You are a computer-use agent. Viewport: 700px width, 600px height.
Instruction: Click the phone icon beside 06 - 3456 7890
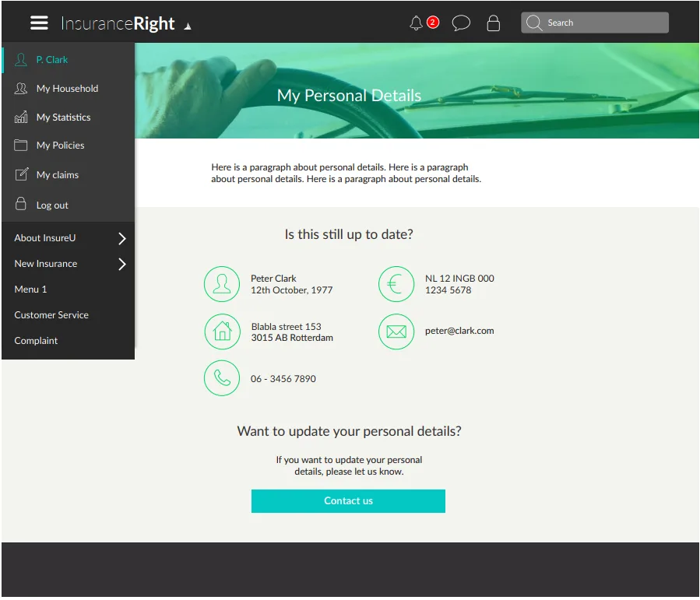click(222, 378)
